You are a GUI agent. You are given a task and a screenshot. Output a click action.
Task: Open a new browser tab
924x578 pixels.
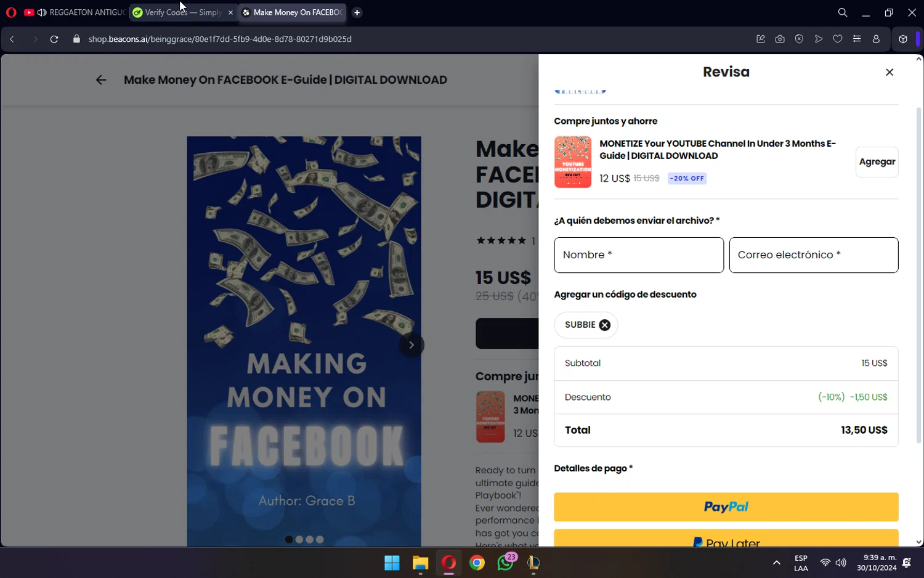point(357,12)
